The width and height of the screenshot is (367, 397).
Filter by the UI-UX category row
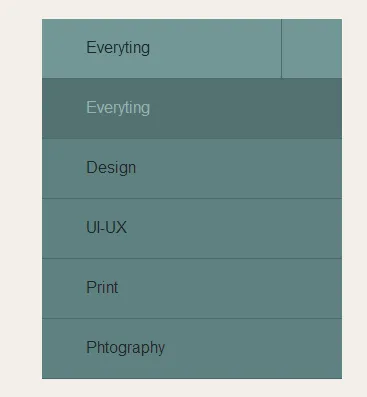(192, 228)
